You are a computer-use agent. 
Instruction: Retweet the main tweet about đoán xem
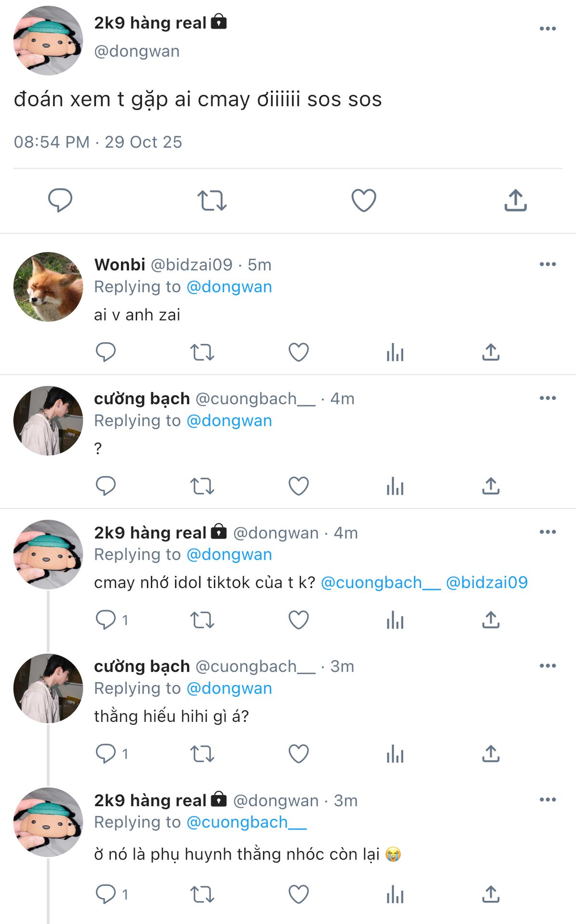pyautogui.click(x=212, y=200)
